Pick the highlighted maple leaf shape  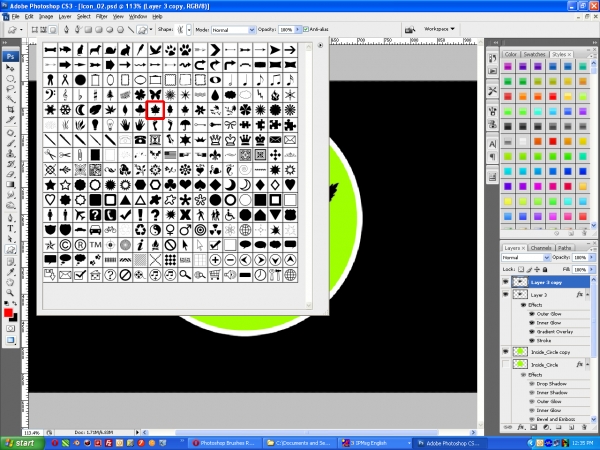click(155, 110)
